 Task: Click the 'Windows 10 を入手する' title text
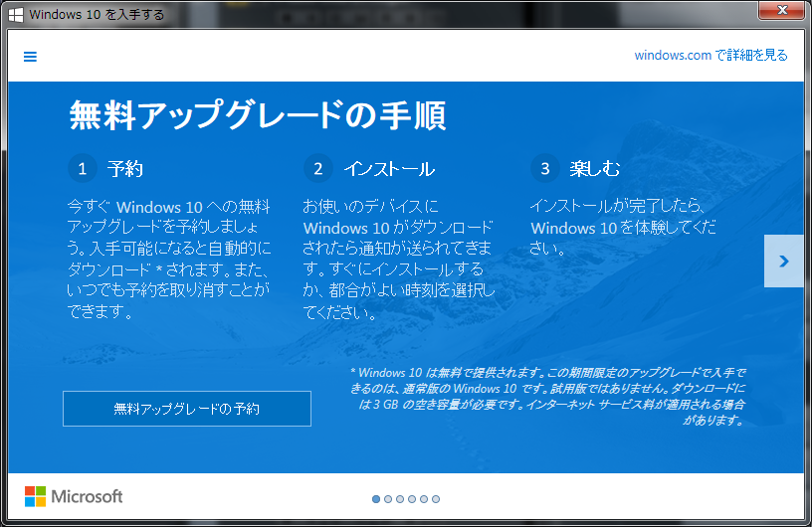97,15
